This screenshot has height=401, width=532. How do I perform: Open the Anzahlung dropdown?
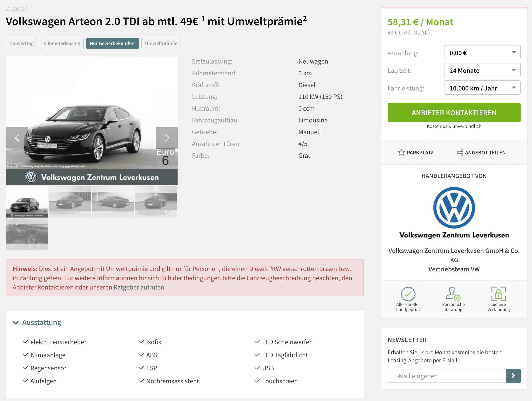[482, 52]
